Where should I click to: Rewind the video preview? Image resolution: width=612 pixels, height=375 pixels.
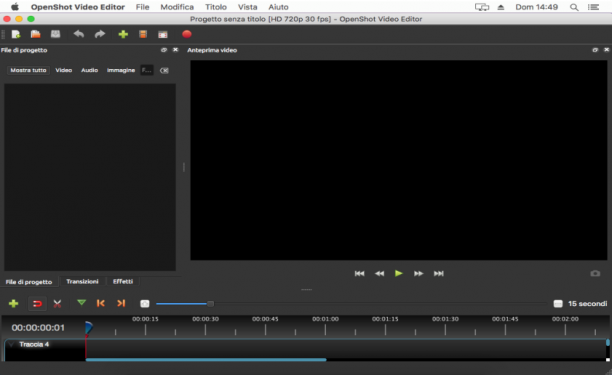(379, 274)
